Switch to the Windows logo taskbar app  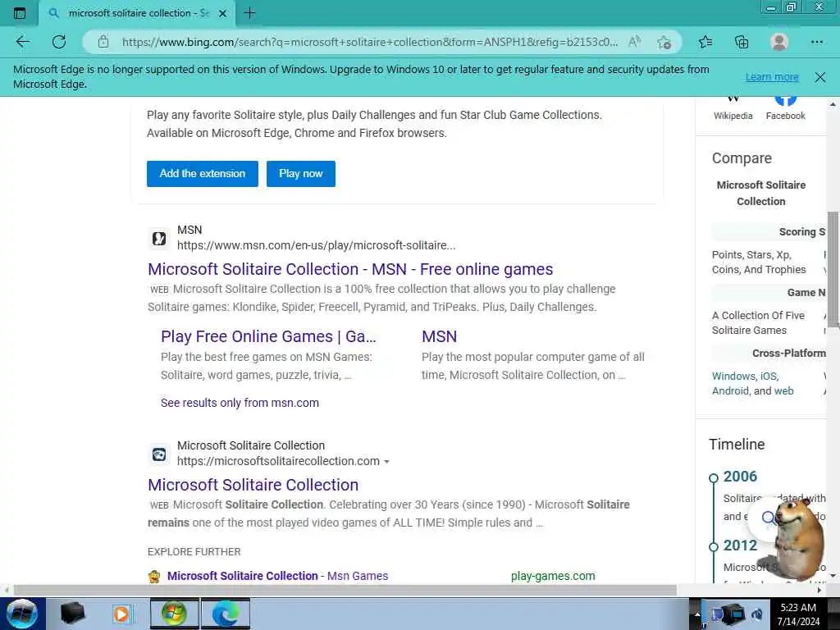[174, 614]
